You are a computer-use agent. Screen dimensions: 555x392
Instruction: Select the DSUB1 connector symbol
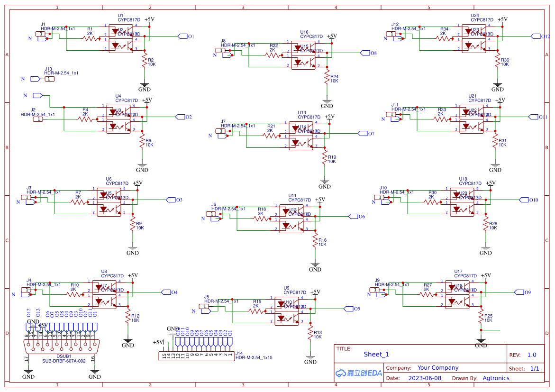pyautogui.click(x=62, y=346)
